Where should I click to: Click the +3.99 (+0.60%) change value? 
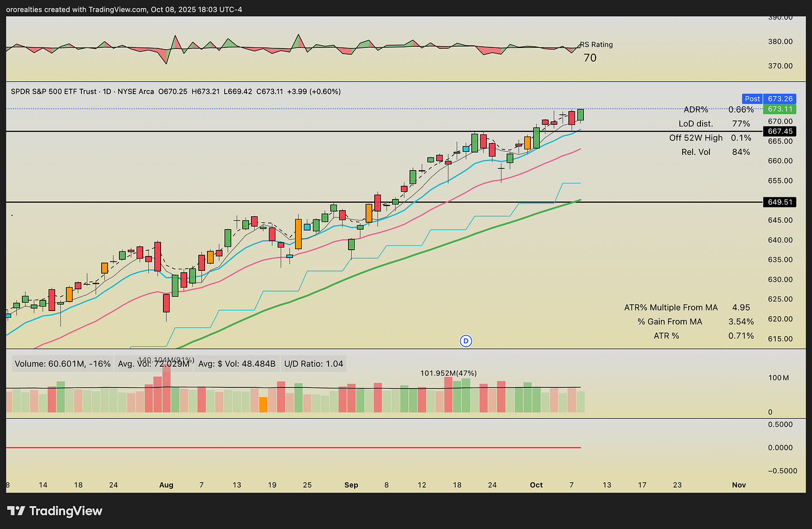pos(314,91)
